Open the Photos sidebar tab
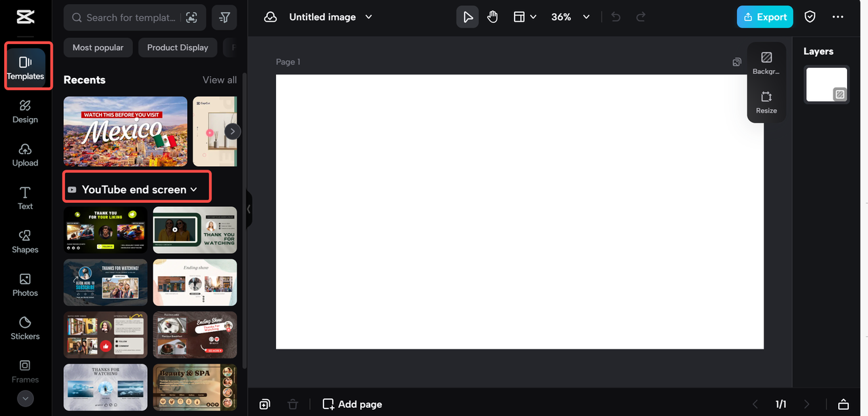Screen dimensions: 868x416 (25, 285)
